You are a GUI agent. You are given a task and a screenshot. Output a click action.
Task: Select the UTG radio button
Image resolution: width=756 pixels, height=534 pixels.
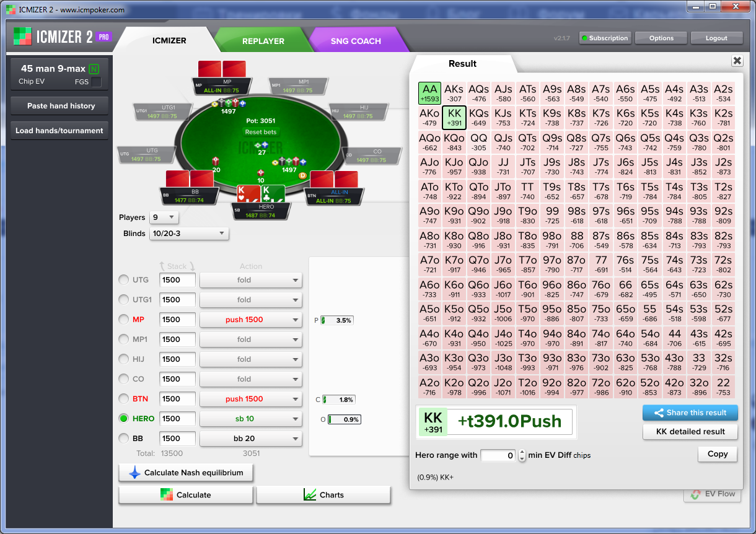pos(124,280)
